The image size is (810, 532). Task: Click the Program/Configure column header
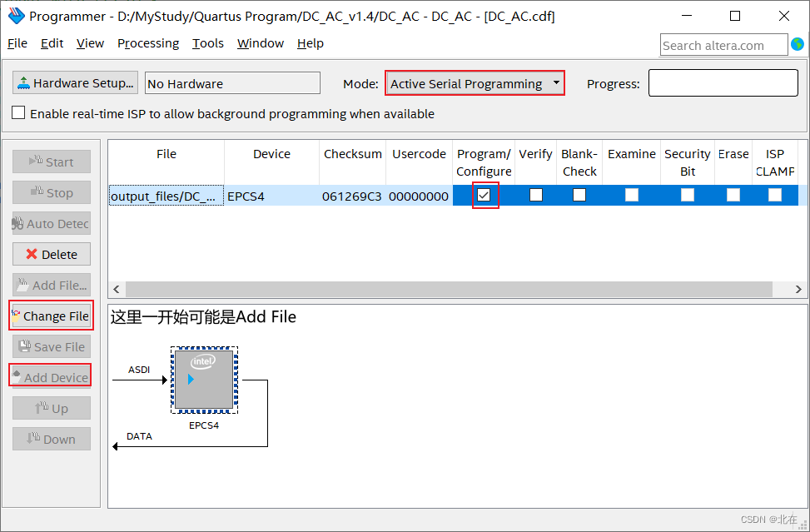tap(484, 162)
